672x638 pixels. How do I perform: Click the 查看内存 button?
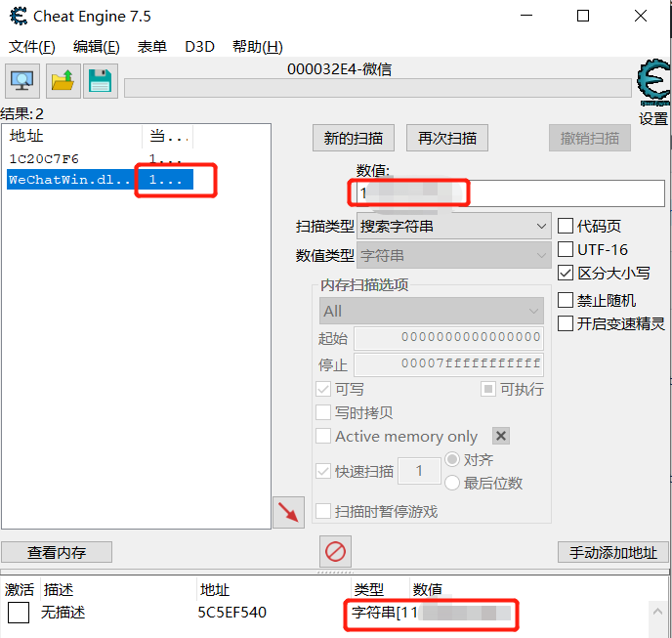[x=57, y=552]
